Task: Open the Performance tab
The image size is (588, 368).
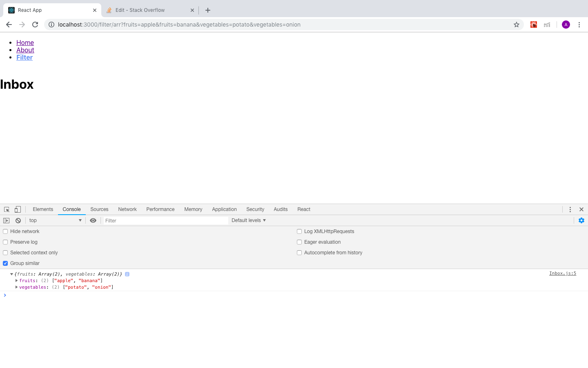Action: pyautogui.click(x=160, y=209)
